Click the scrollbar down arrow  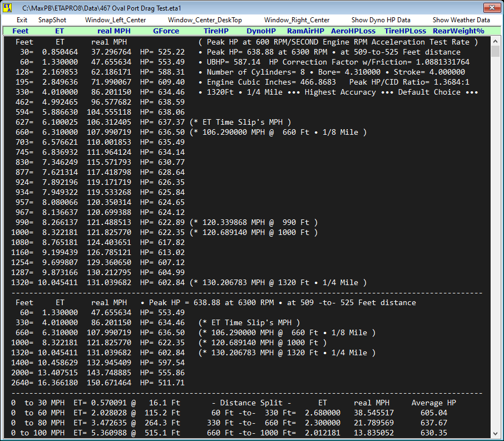point(495,433)
